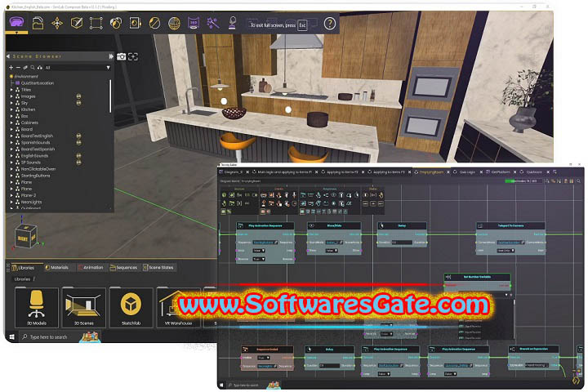The width and height of the screenshot is (588, 392).
Task: Select the move transform tool icon
Action: 57,23
